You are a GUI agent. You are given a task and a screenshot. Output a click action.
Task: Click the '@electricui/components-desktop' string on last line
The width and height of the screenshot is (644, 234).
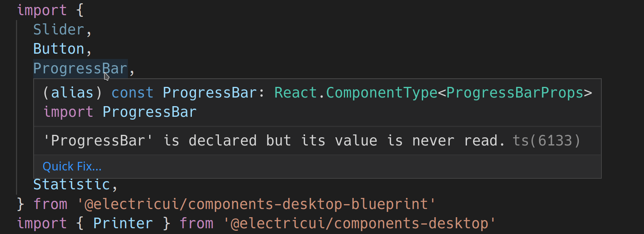coord(359,223)
